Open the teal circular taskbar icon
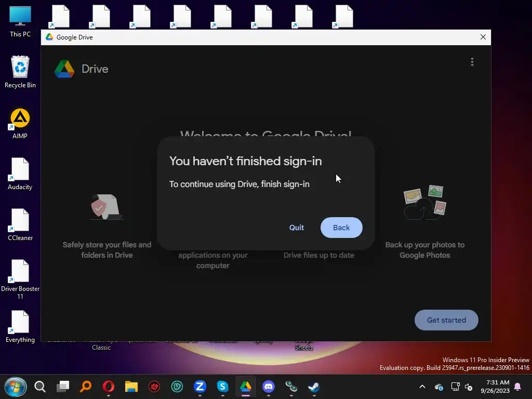Viewport: 532px width, 399px height. click(x=177, y=387)
